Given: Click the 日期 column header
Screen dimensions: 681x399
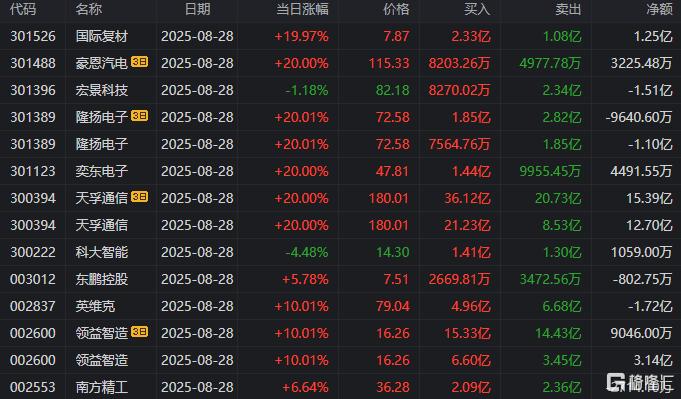Looking at the screenshot, I should 198,9.
